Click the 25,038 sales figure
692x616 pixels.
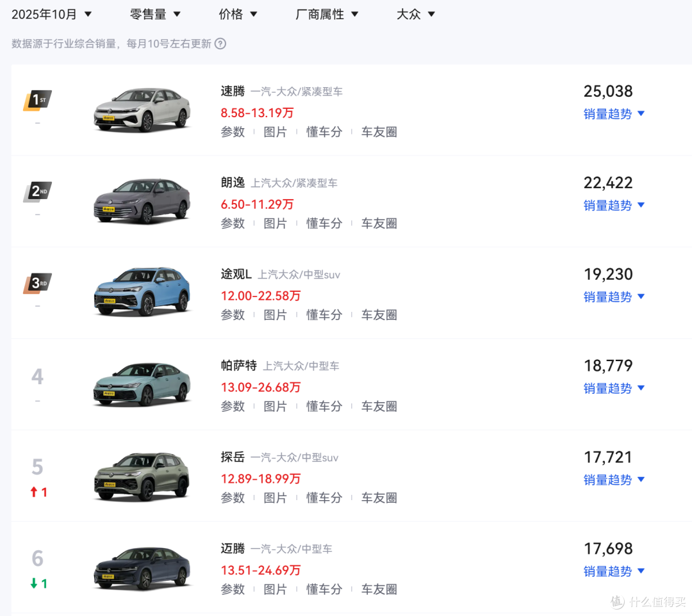coord(608,92)
